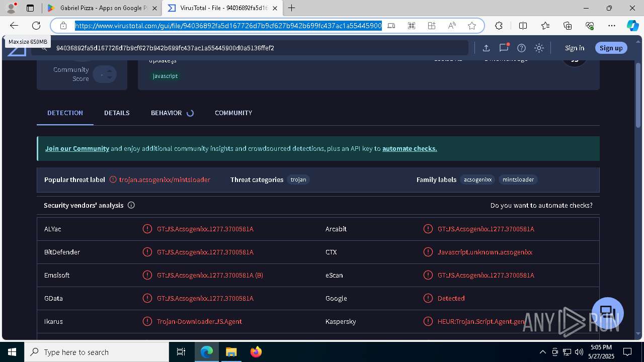Open a new browser tab
This screenshot has height=362, width=644.
pyautogui.click(x=292, y=8)
